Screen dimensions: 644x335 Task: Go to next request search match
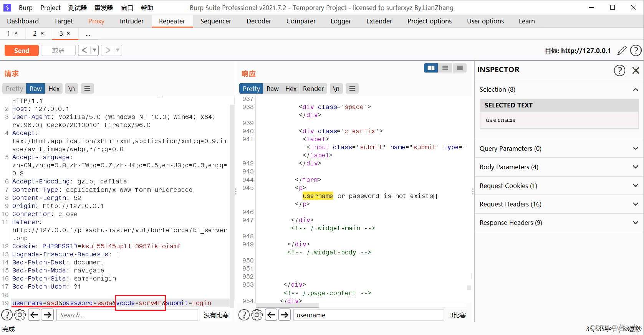[x=48, y=315]
